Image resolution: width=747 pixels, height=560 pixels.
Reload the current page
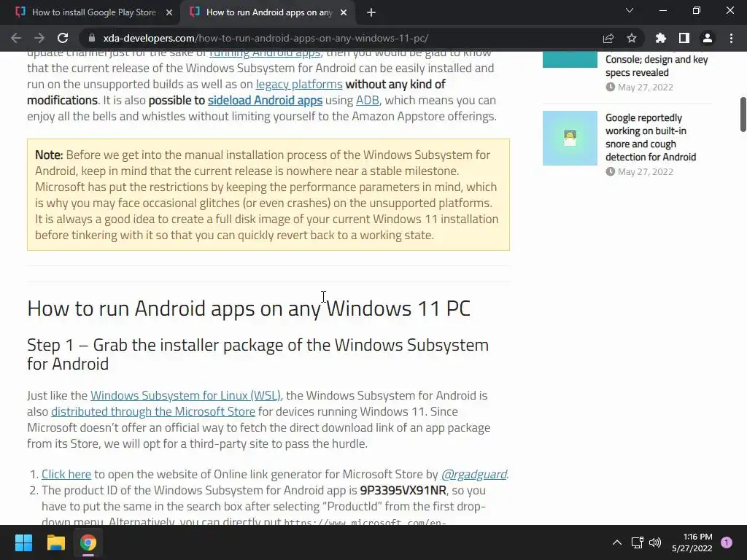click(63, 38)
